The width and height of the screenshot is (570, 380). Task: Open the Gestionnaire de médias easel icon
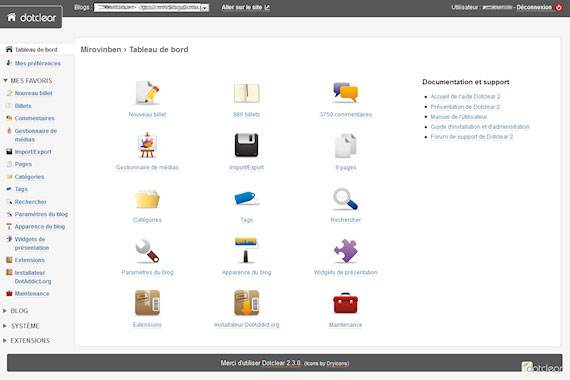[147, 145]
